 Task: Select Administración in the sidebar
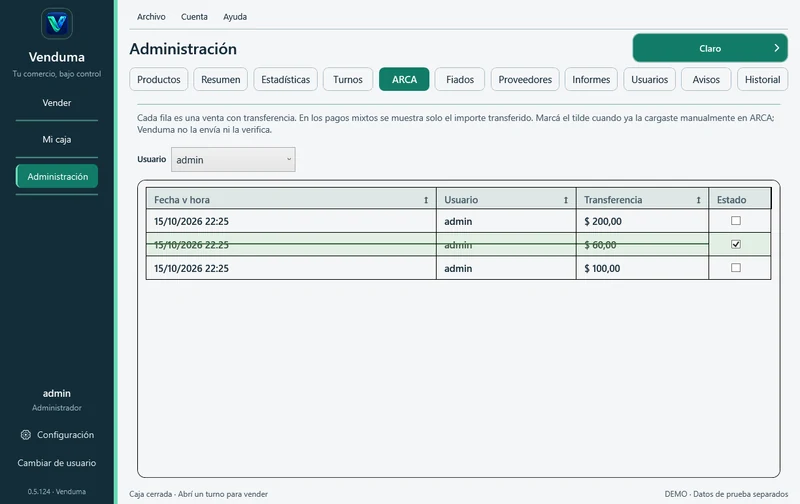point(57,177)
